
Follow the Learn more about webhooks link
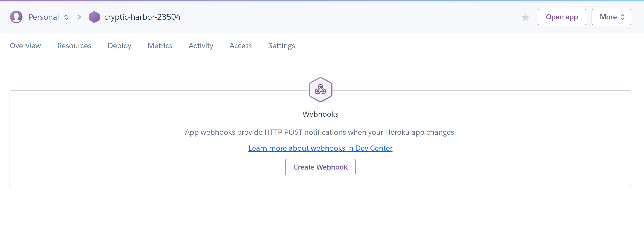[x=320, y=148]
